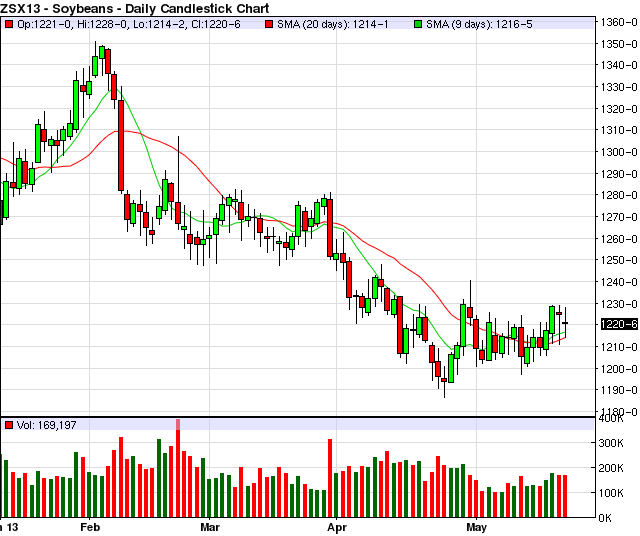The width and height of the screenshot is (640, 536).
Task: Click the 1310-0 price axis label
Action: [619, 130]
